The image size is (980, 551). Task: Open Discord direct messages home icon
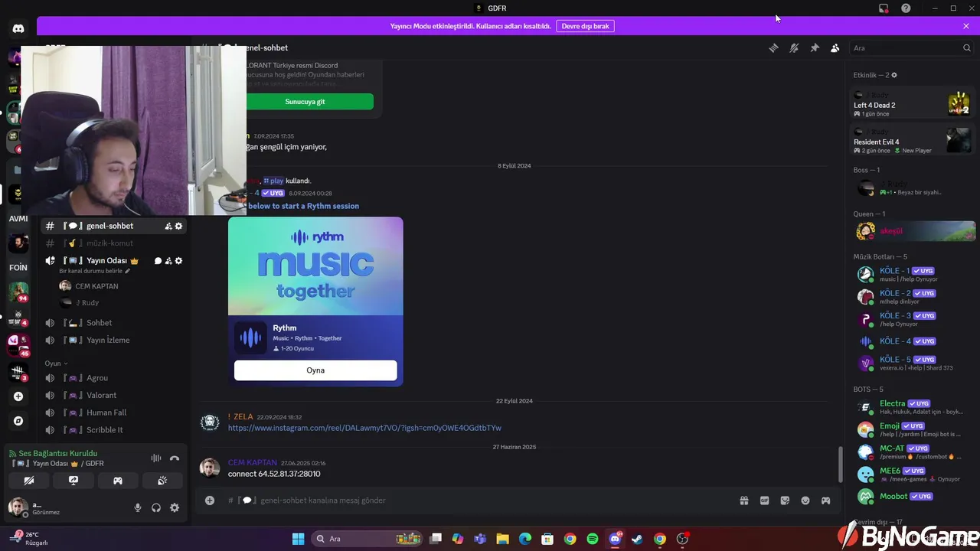[18, 28]
